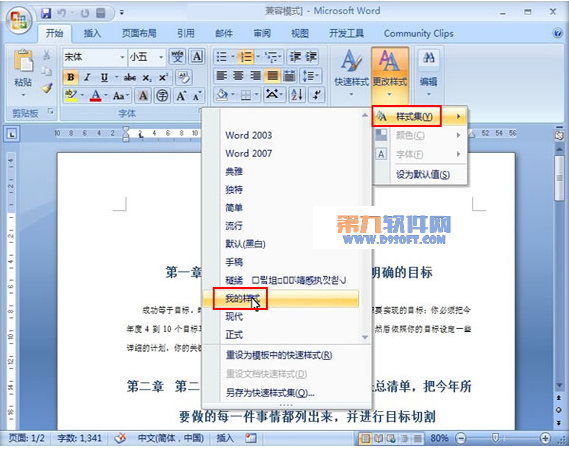Click the Clear Formatting icon
Screen dimensions: 569x450
(x=183, y=77)
